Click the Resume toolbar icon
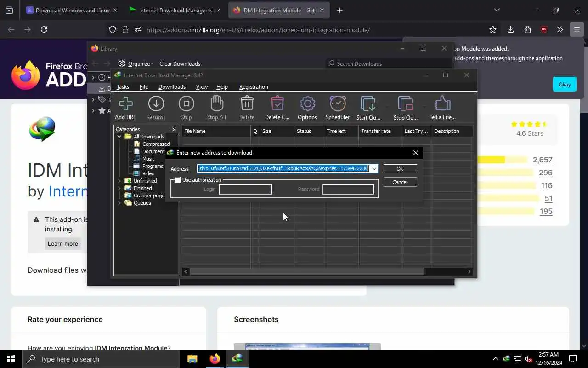 pos(156,108)
